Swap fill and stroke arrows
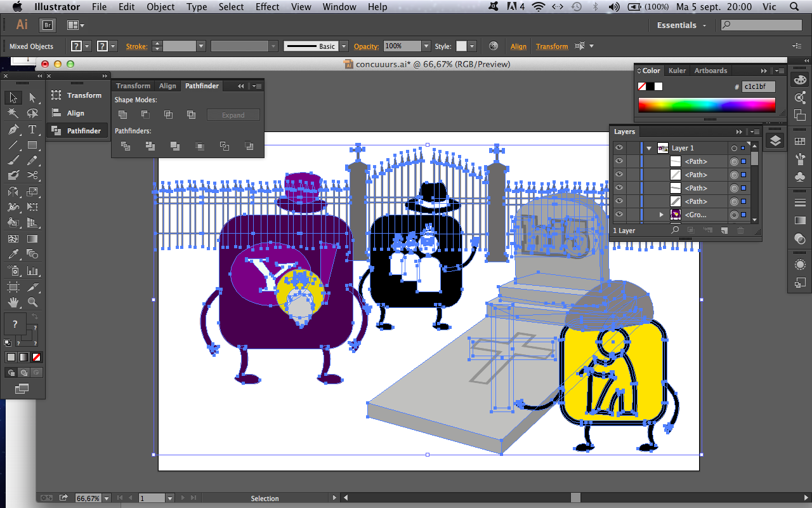The height and width of the screenshot is (508, 812). (x=34, y=316)
